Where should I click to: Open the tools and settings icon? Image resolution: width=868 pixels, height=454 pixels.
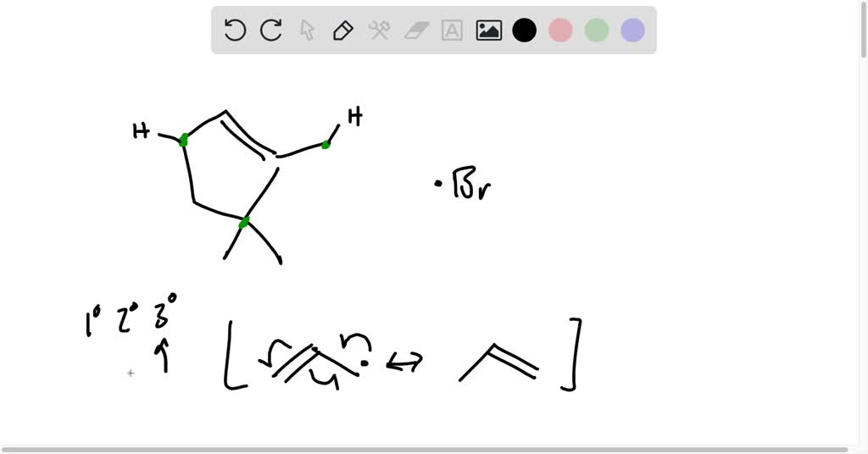[x=379, y=30]
